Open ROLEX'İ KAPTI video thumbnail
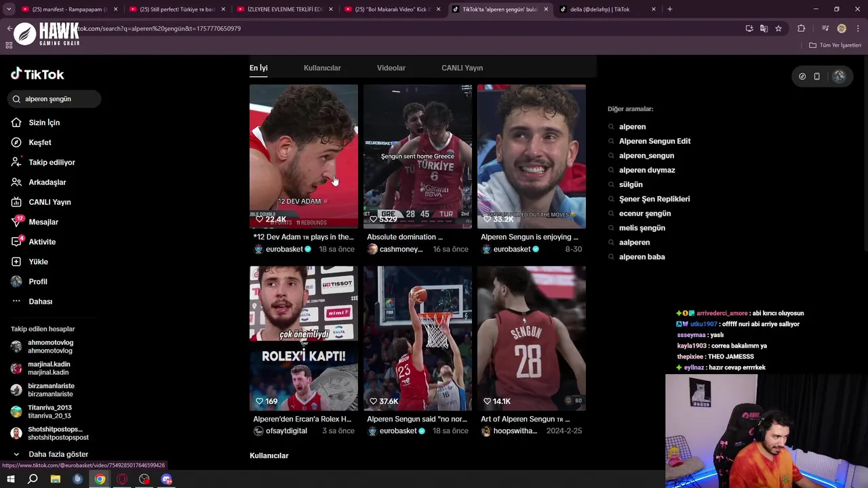This screenshot has width=868, height=488. pos(304,338)
